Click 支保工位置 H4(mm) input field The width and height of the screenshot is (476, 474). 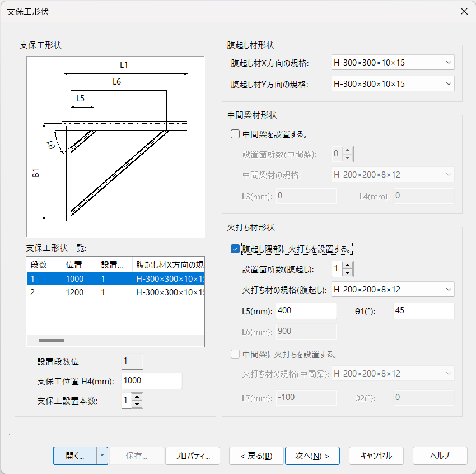pyautogui.click(x=152, y=381)
